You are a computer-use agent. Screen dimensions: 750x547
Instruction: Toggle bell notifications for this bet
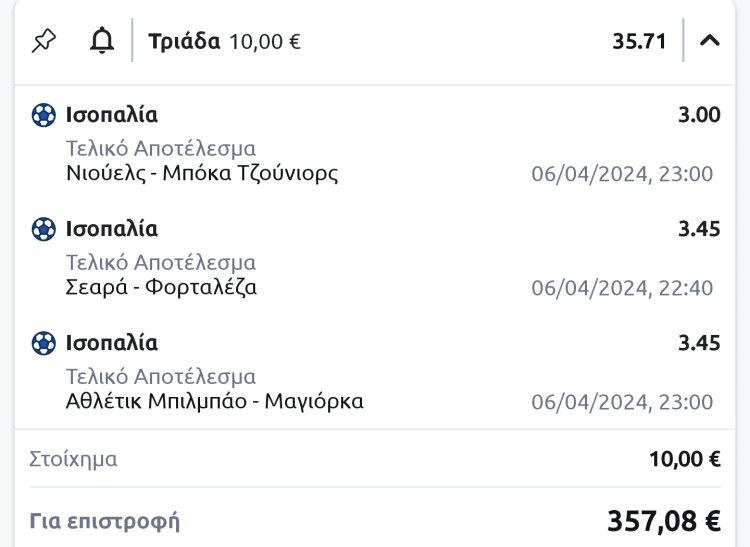101,41
